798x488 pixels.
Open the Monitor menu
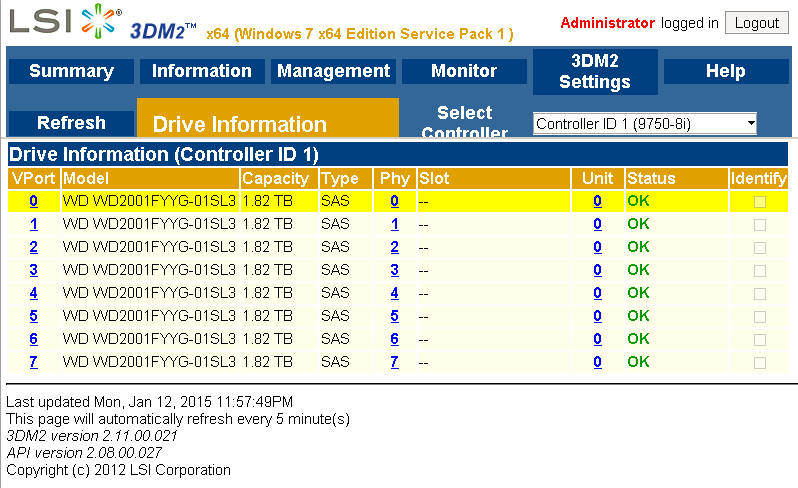pos(464,71)
